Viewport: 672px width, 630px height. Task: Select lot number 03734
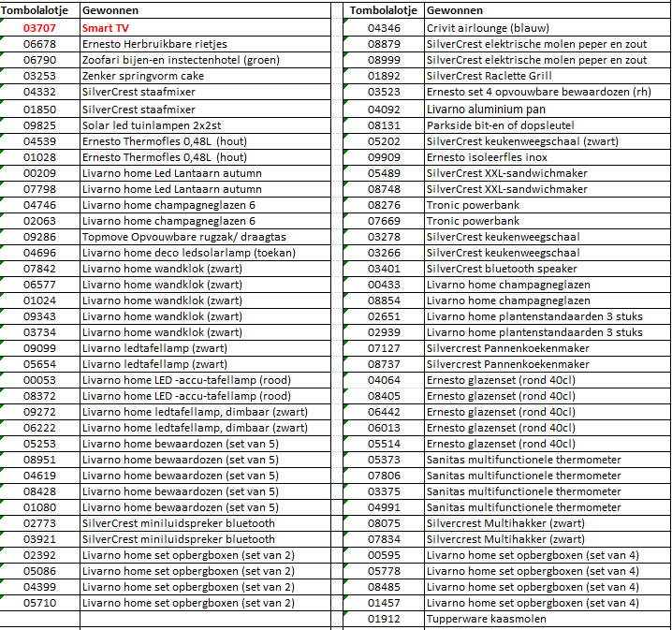39,332
